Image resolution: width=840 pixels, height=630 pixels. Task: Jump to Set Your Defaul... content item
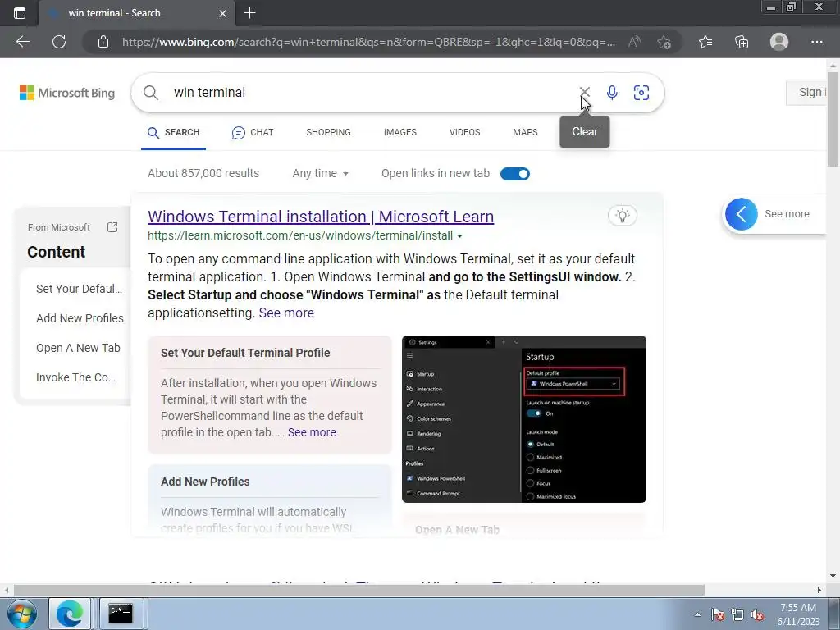pos(79,289)
